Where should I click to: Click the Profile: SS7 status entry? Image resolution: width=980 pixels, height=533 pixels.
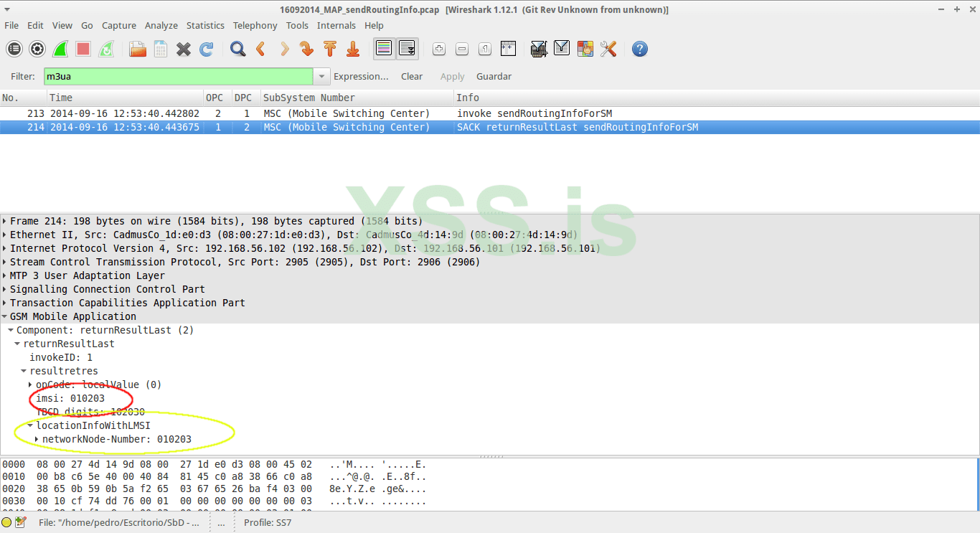point(268,522)
